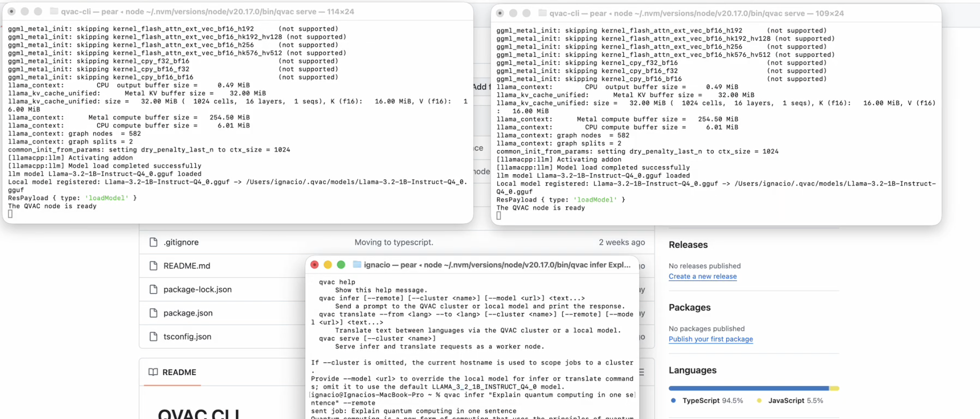Open the Releases section heading
The image size is (980, 419).
point(688,245)
